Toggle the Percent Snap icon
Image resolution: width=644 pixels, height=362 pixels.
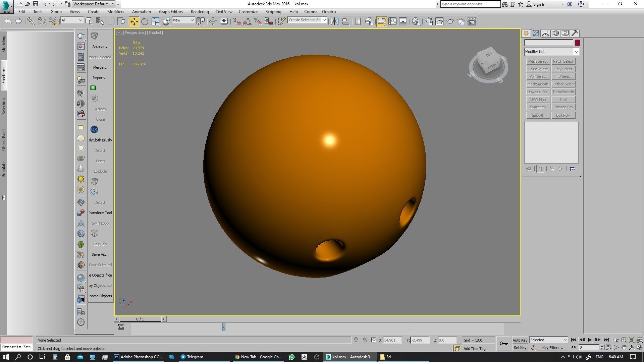click(258, 21)
